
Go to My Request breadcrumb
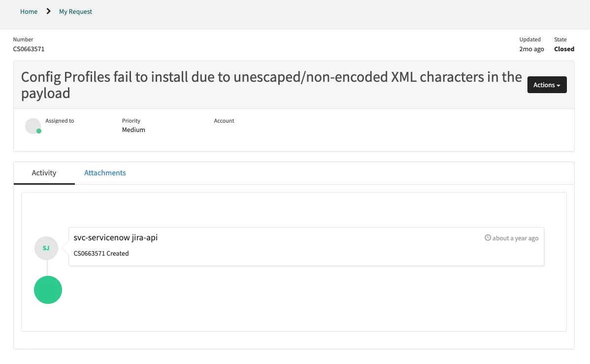(x=75, y=12)
